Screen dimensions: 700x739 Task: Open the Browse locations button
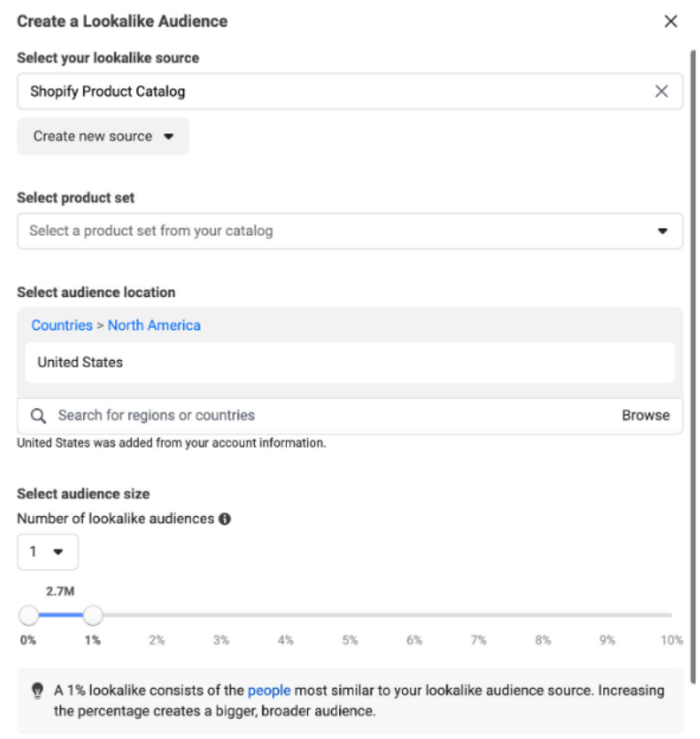[x=645, y=416]
